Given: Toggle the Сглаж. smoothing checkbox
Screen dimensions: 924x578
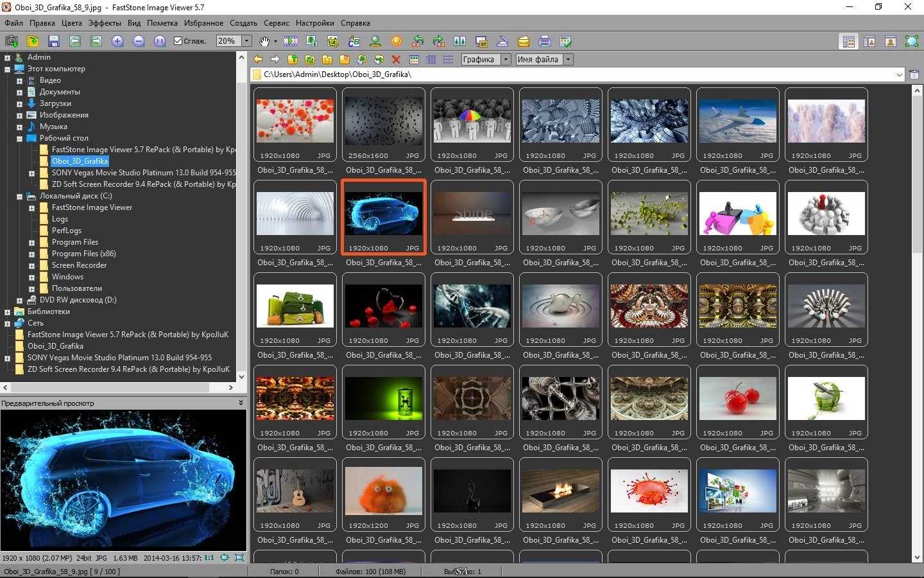Looking at the screenshot, I should [178, 41].
